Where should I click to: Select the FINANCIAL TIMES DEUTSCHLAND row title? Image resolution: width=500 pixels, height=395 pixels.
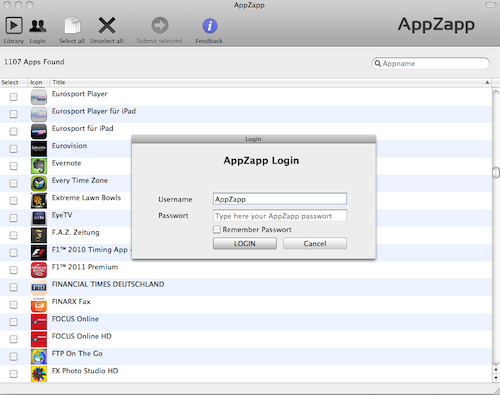click(108, 284)
